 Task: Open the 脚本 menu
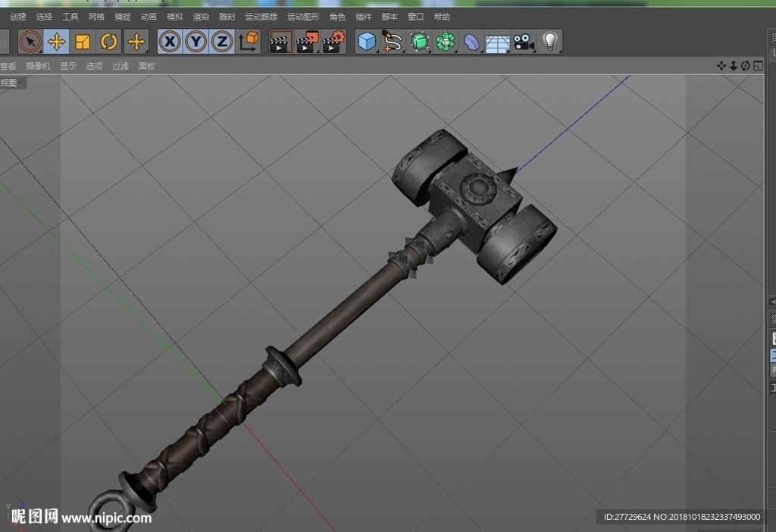click(390, 17)
